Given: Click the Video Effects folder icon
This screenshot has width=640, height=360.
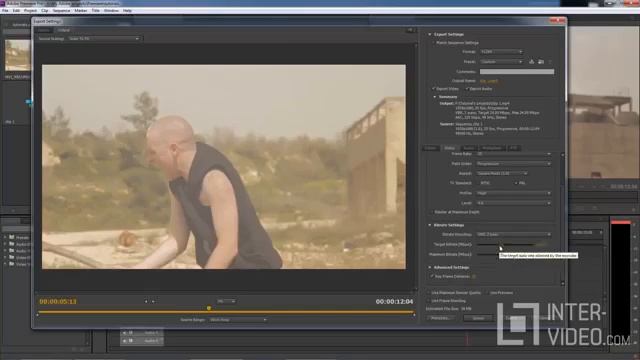Looking at the screenshot, I should pos(12,257).
